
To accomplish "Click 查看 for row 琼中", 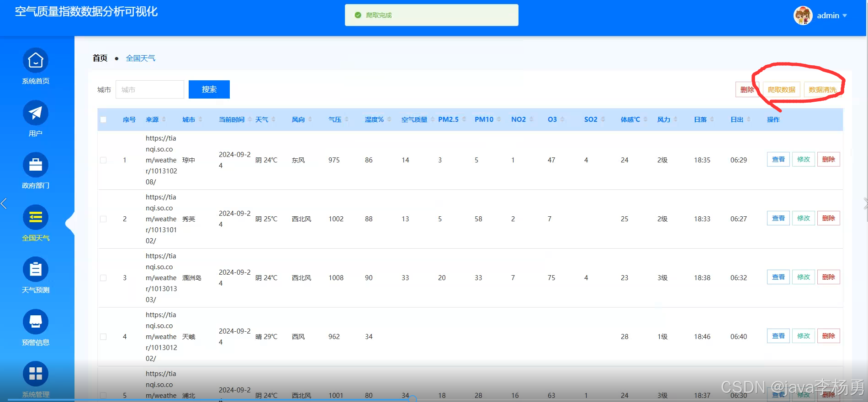I will [x=778, y=159].
